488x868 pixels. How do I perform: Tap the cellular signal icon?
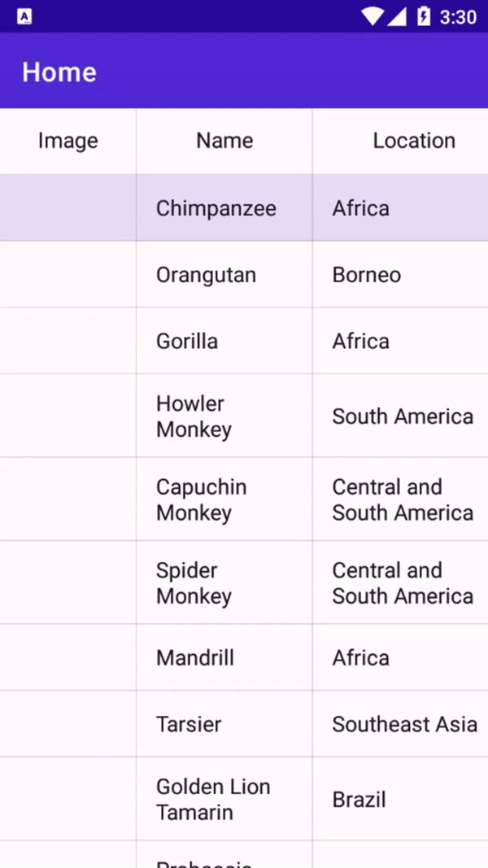[397, 16]
